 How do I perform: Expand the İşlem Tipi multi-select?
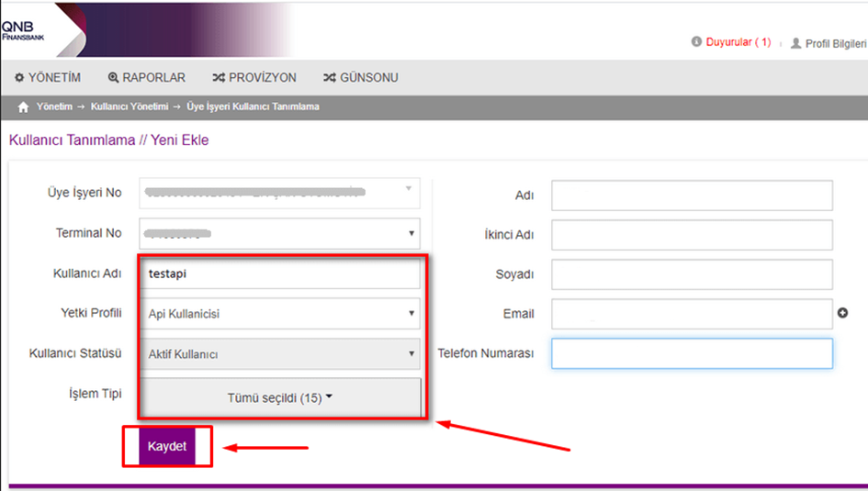click(279, 398)
